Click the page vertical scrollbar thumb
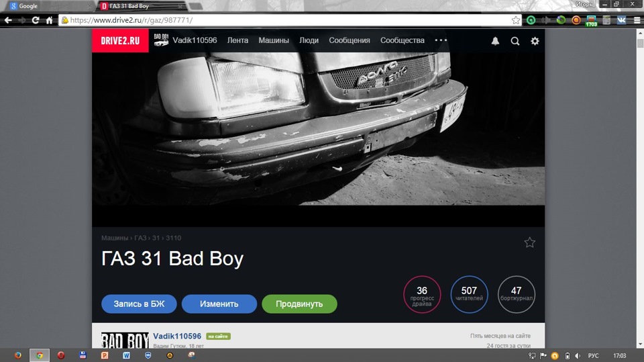The image size is (644, 362). pyautogui.click(x=640, y=43)
